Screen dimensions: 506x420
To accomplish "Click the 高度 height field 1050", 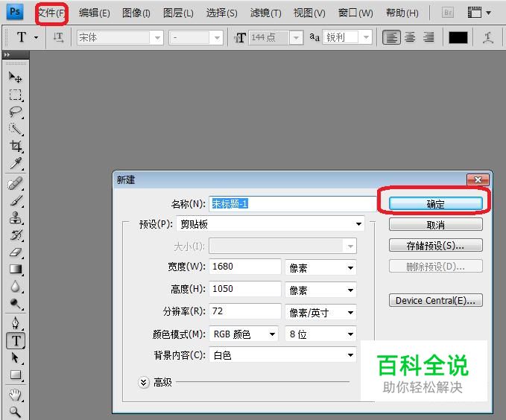I will (245, 289).
